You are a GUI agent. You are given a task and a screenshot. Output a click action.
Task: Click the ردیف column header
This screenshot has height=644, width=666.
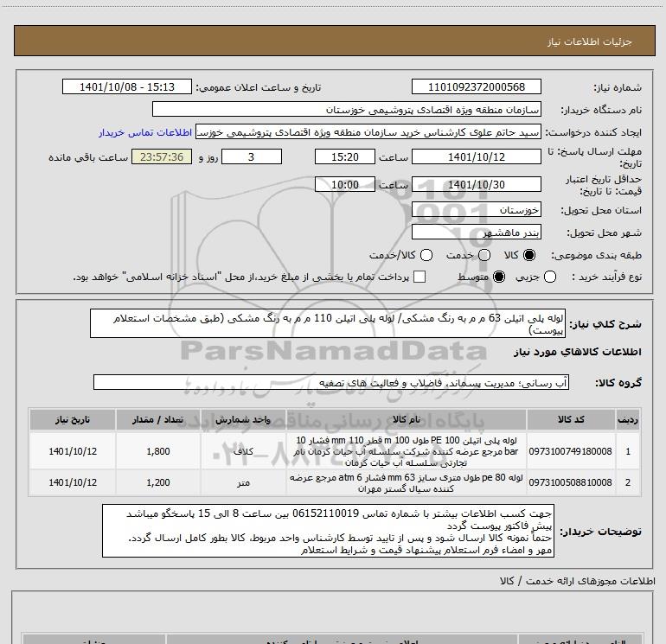(x=628, y=420)
